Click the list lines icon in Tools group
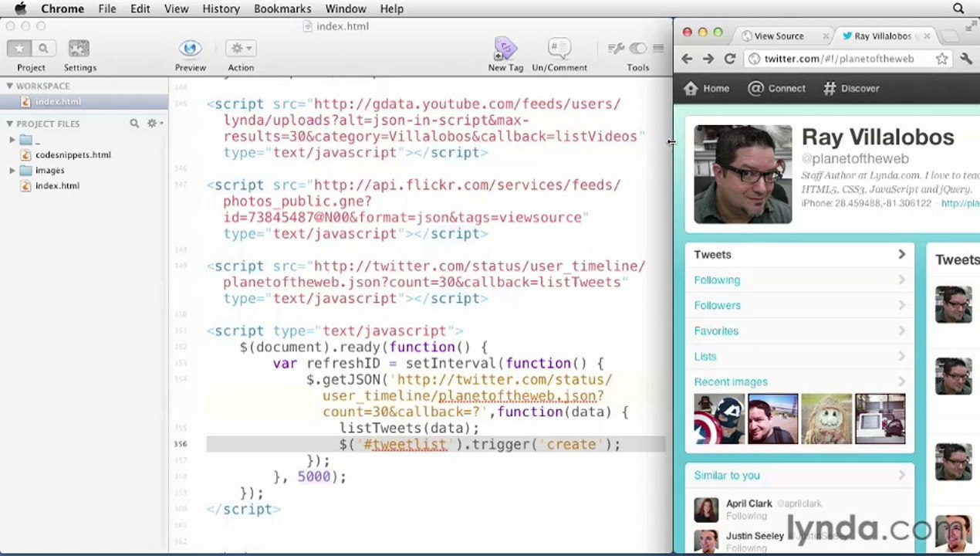The width and height of the screenshot is (980, 556). click(658, 49)
